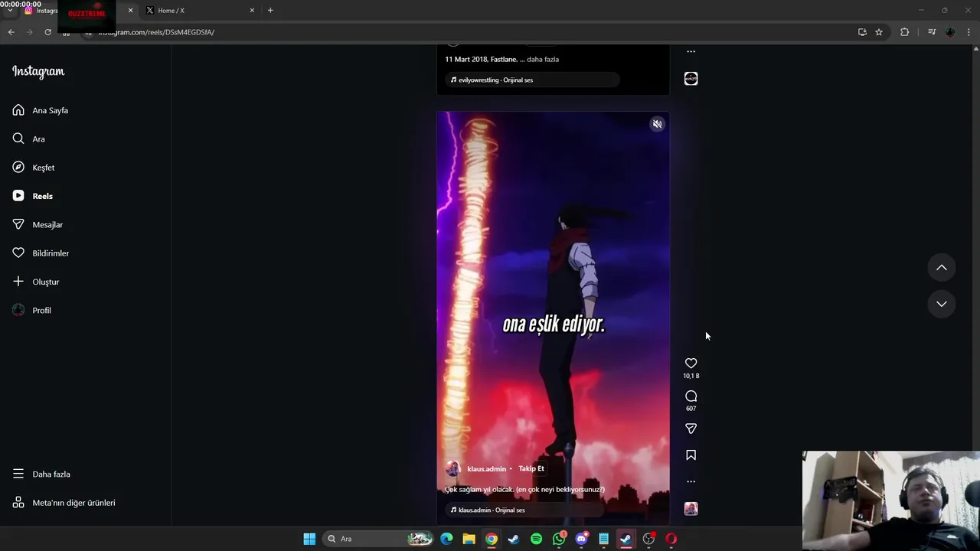Click the Instagram logo
The height and width of the screenshot is (551, 980).
[x=38, y=71]
